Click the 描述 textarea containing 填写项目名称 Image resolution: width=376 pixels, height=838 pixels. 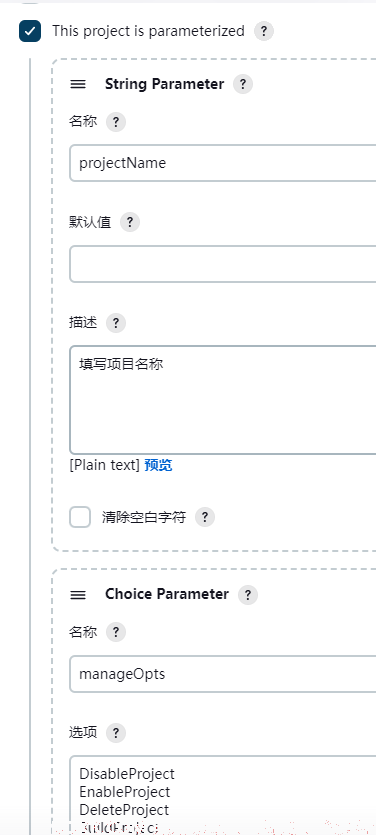coord(223,400)
